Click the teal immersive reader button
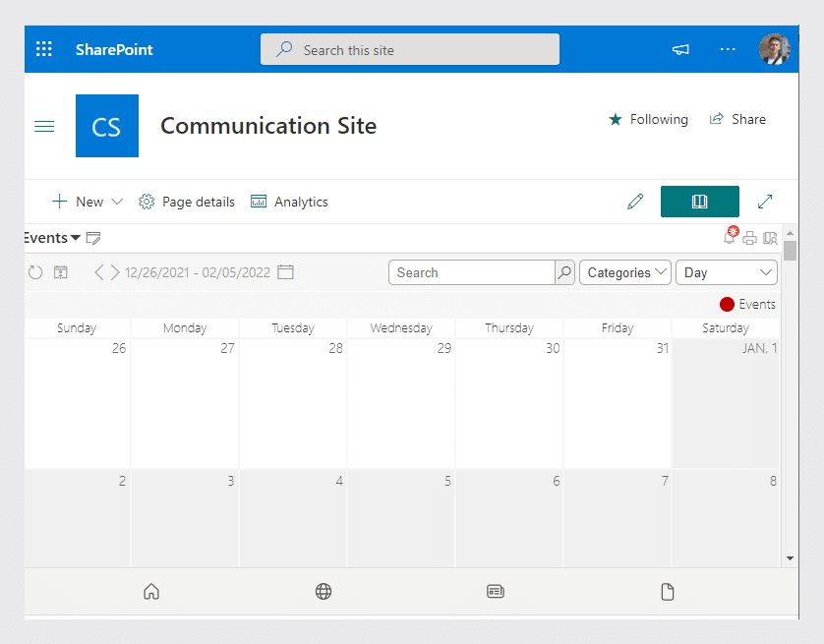The height and width of the screenshot is (644, 824). (699, 202)
